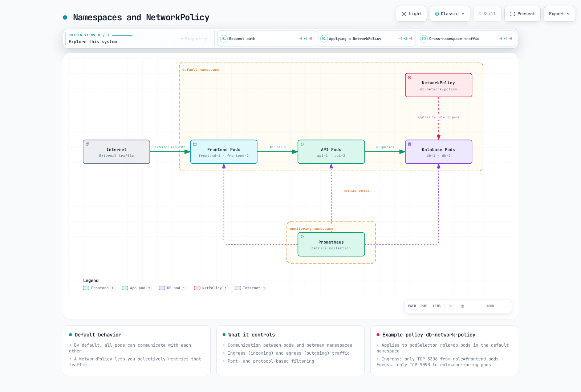
Task: Switch to LENS mode
Action: pyautogui.click(x=436, y=306)
